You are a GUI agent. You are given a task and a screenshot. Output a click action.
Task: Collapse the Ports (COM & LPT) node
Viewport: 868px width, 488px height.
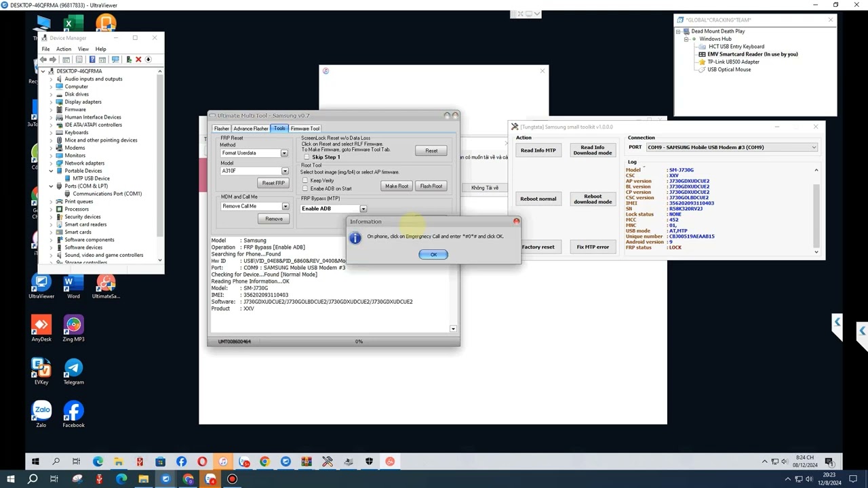[51, 186]
